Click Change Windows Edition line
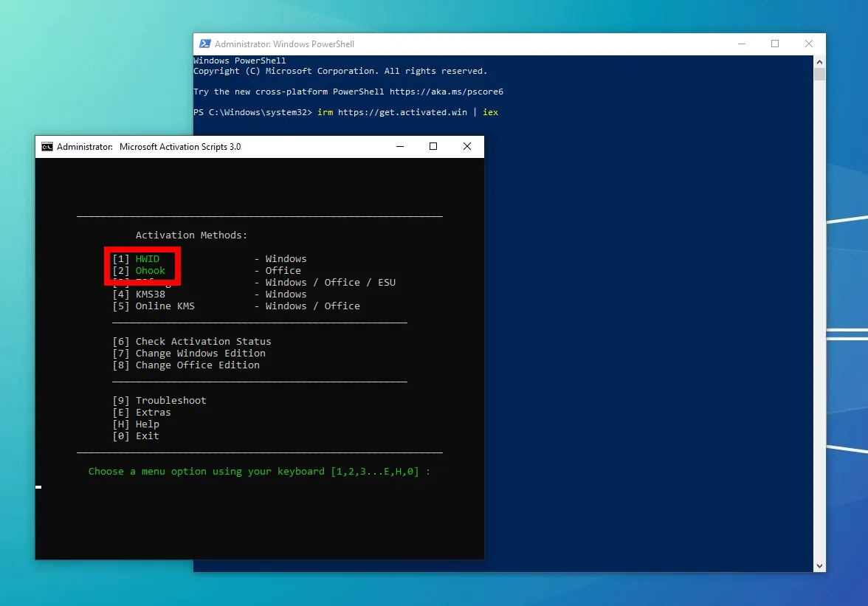868x606 pixels. 189,353
